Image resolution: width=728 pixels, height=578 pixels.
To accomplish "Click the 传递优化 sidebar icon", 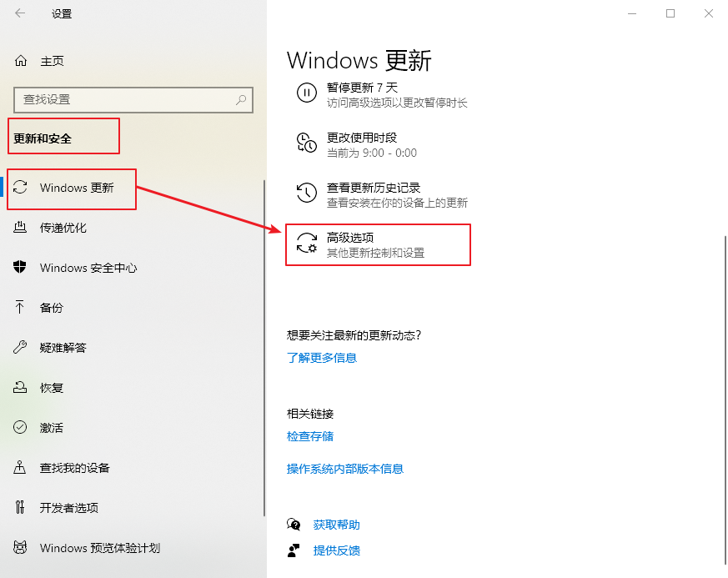I will [x=20, y=227].
